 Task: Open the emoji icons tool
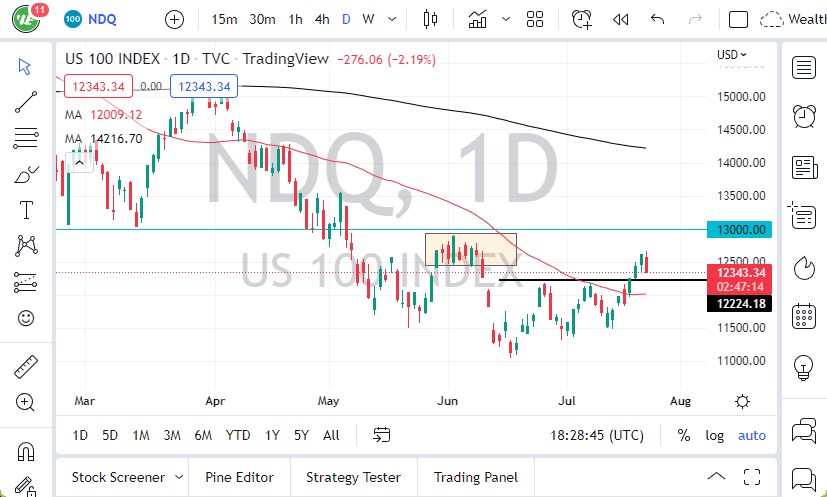pos(26,318)
